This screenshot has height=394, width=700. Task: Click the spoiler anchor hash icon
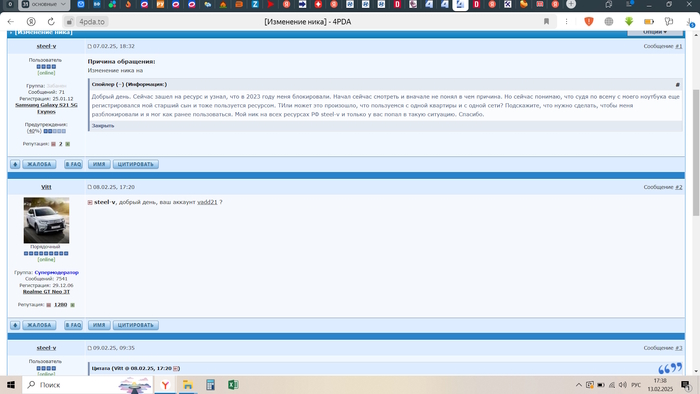[677, 84]
